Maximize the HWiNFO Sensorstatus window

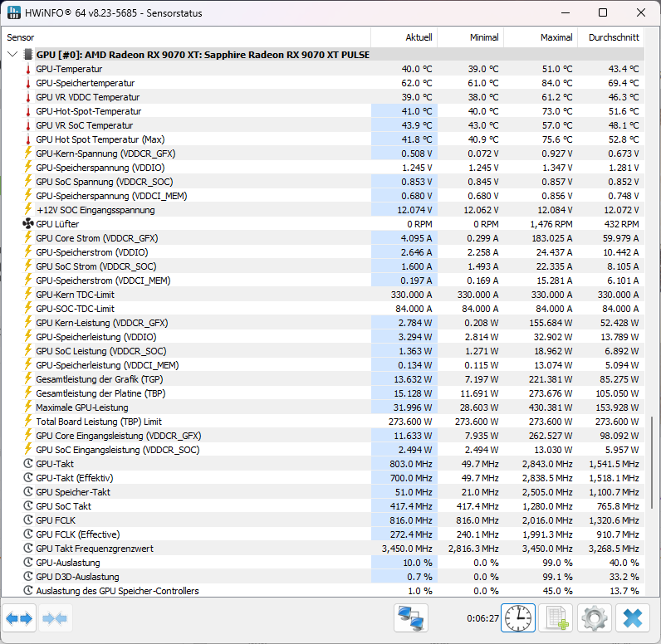tap(603, 12)
